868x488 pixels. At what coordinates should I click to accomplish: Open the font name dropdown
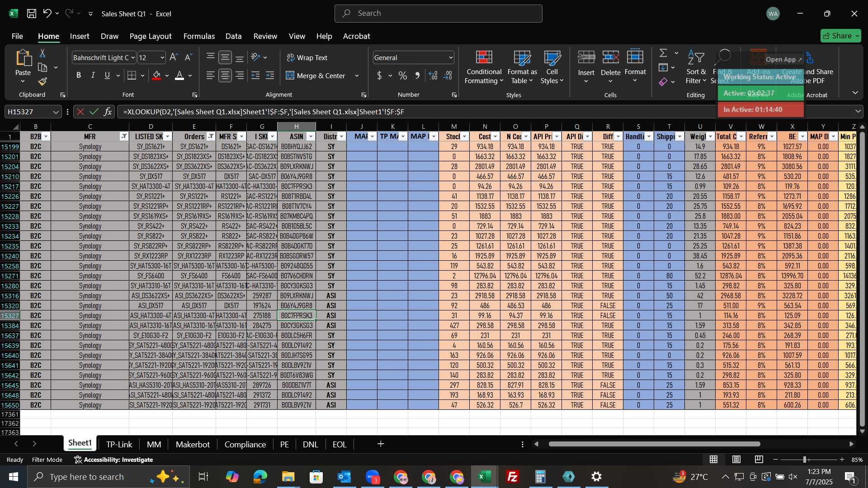[133, 57]
